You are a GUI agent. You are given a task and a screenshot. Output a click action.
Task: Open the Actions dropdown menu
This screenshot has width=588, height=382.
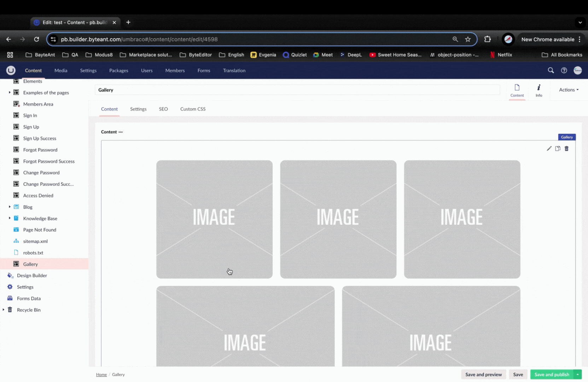569,90
